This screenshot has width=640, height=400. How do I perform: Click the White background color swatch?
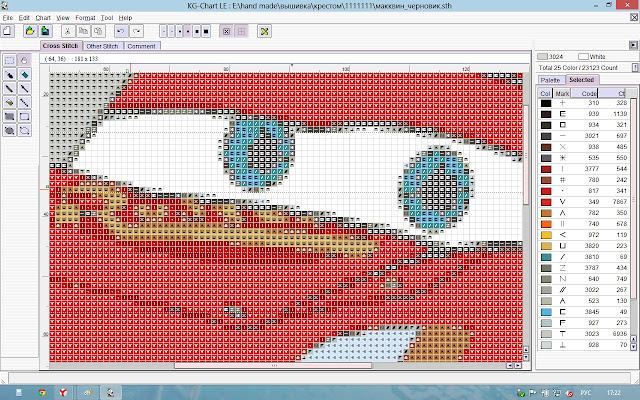point(583,56)
